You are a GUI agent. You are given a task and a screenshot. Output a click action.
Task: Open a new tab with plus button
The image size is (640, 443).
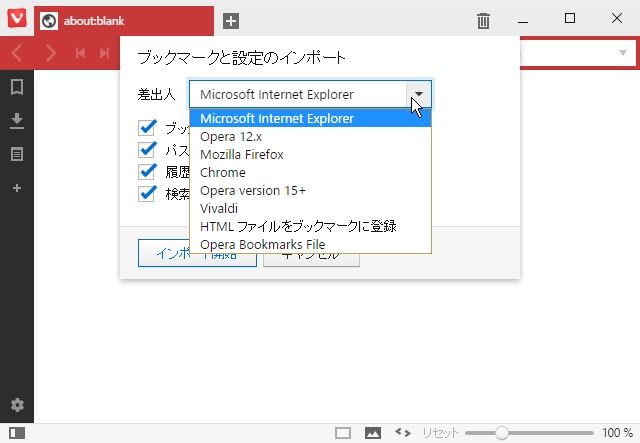231,21
